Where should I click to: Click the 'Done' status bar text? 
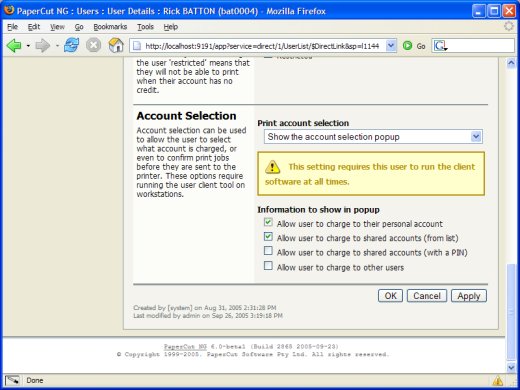(35, 380)
